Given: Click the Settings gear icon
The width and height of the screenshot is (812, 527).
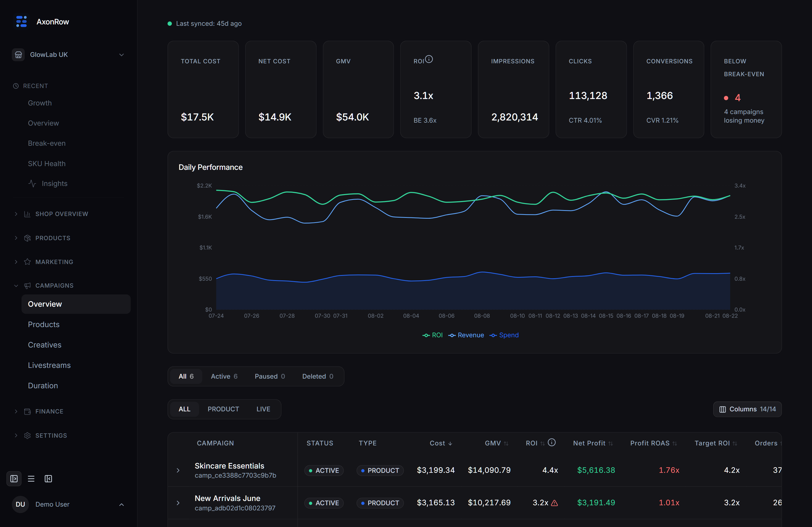Looking at the screenshot, I should pos(27,436).
